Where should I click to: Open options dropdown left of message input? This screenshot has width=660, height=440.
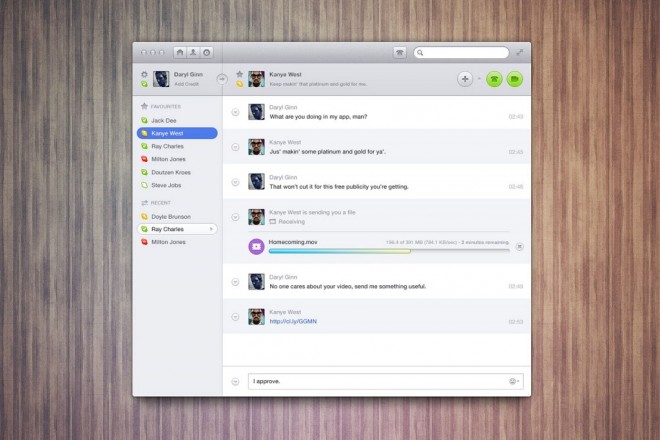pos(235,381)
